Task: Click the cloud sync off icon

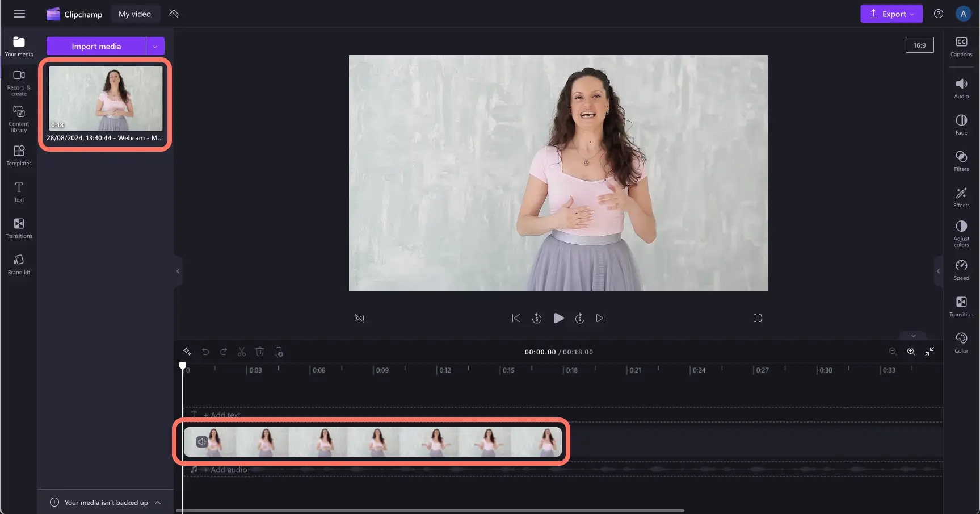Action: (x=174, y=14)
